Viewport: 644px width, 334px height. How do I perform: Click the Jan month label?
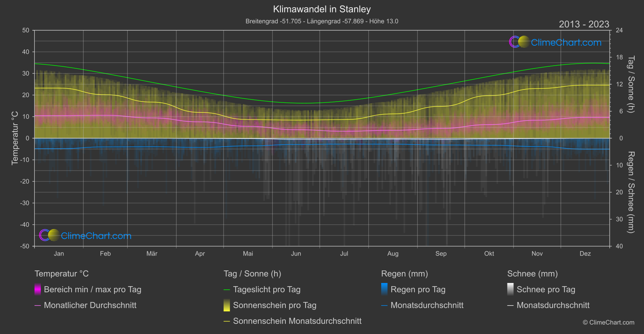tap(59, 253)
